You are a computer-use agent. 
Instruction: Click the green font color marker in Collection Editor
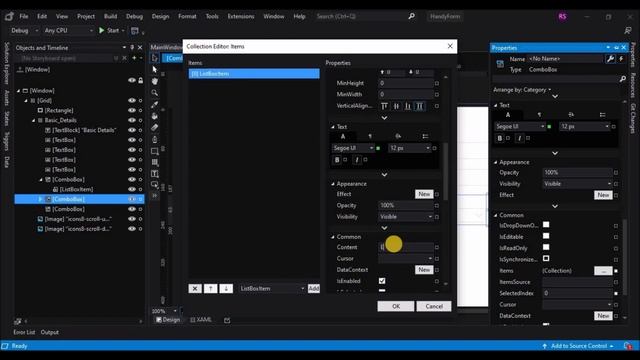[x=378, y=148]
